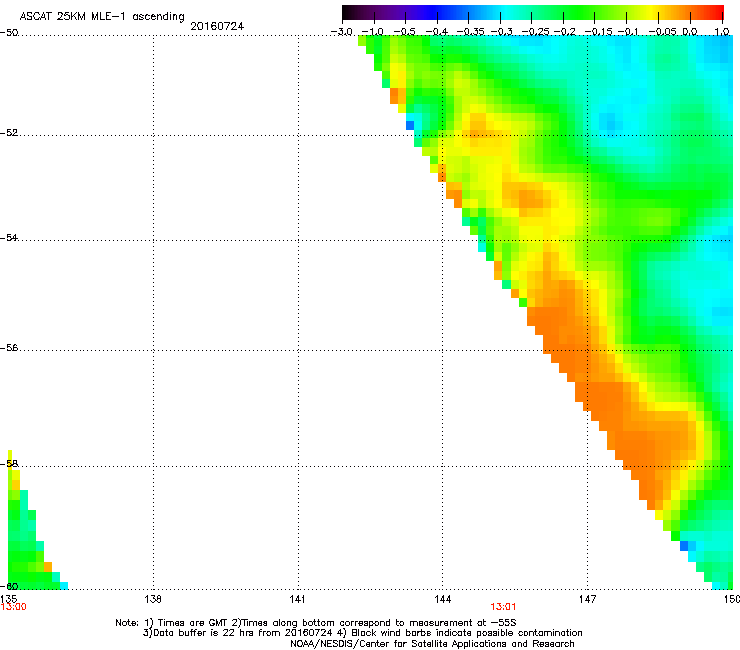740x650 pixels.
Task: Click the latitude label -56
Action: point(9,348)
